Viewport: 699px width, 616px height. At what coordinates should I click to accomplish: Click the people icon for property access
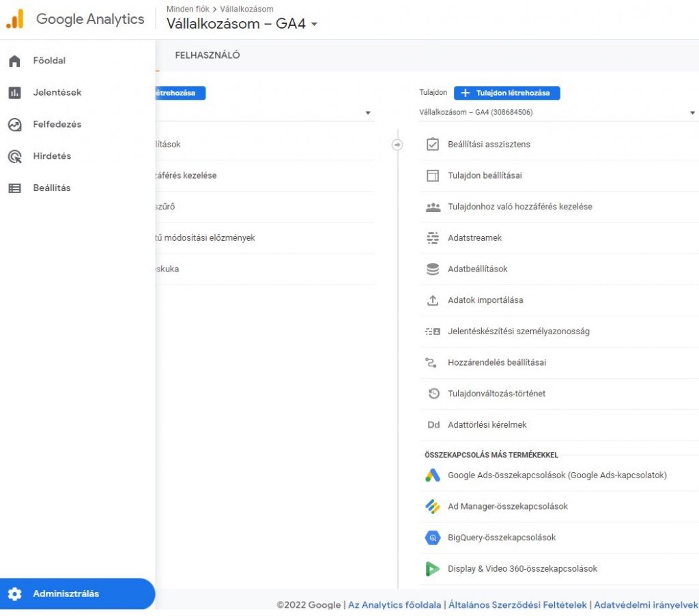432,207
